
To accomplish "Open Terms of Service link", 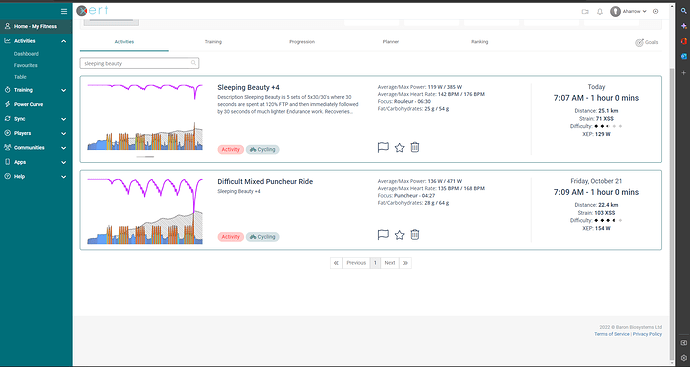I will (612, 334).
